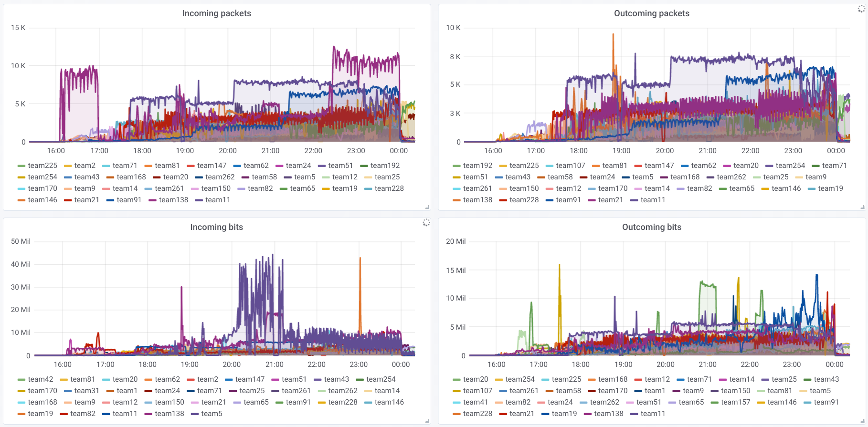Image resolution: width=868 pixels, height=427 pixels.
Task: Open the Incoming packets panel title menu
Action: (x=216, y=13)
